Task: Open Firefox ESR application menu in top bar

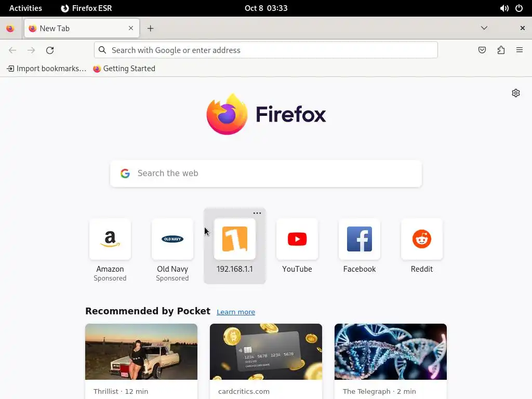Action: [x=87, y=8]
